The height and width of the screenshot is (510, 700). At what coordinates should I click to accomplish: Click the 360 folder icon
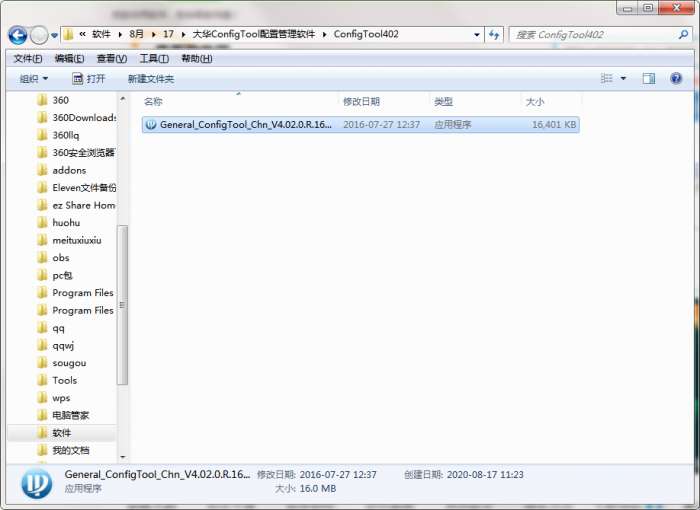click(42, 100)
